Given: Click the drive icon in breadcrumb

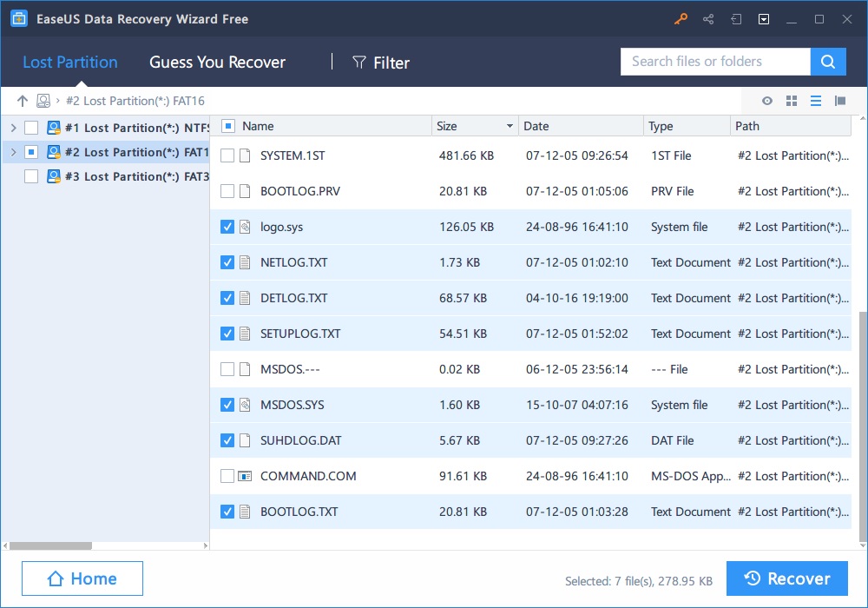Looking at the screenshot, I should point(43,101).
